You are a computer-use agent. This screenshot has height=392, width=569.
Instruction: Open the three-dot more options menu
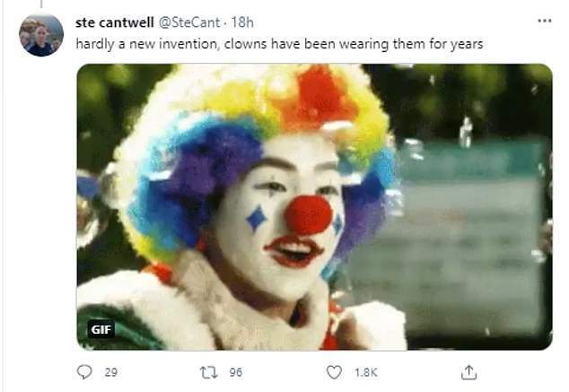coord(543,20)
